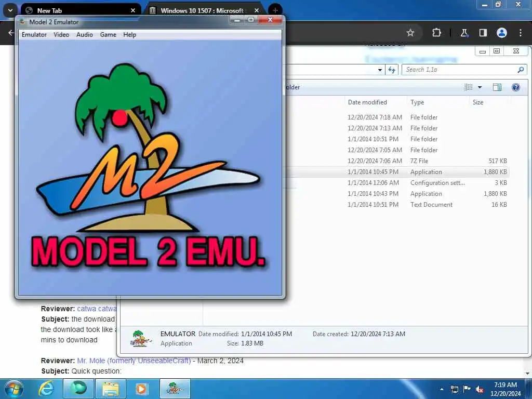The width and height of the screenshot is (532, 399).
Task: Open a new browser tab with plus button
Action: pyautogui.click(x=275, y=10)
